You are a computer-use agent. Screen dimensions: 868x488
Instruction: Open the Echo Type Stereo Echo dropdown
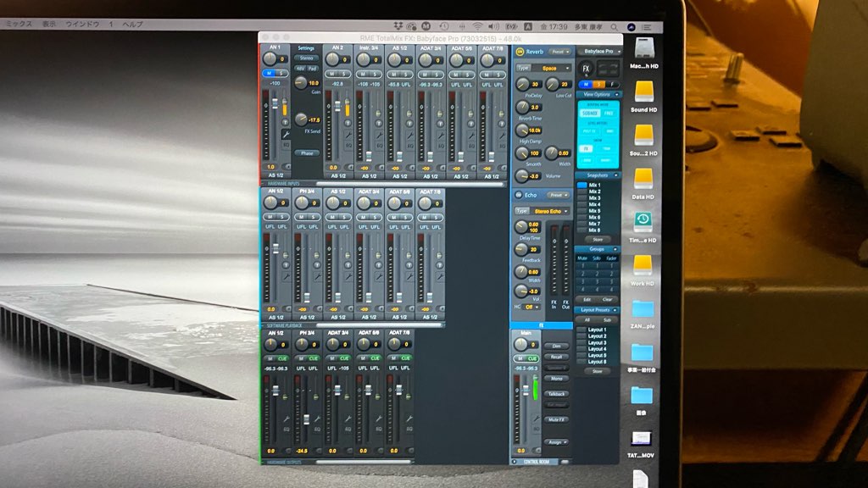pos(549,211)
